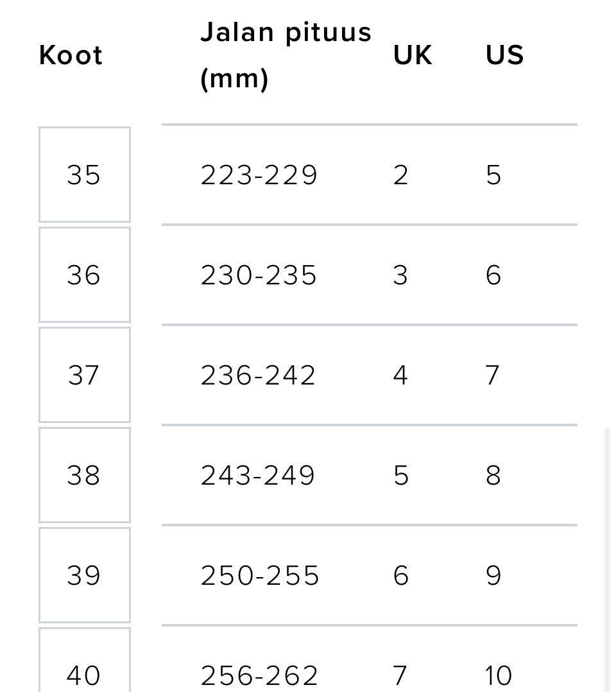This screenshot has width=616, height=692.
Task: Click US size 10 cell
Action: point(499,675)
